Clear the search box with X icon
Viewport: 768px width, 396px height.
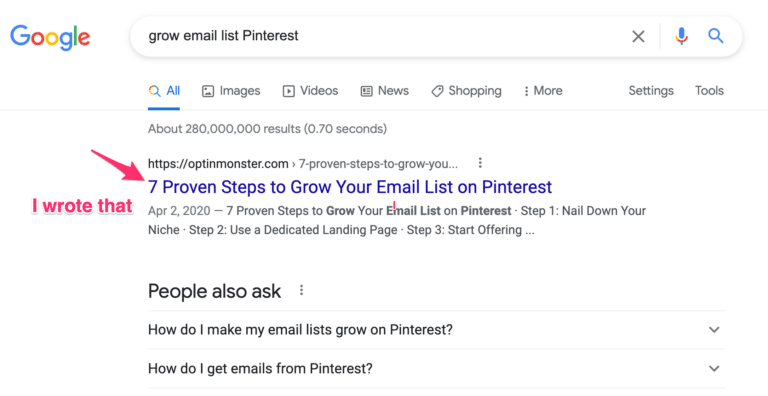click(638, 36)
